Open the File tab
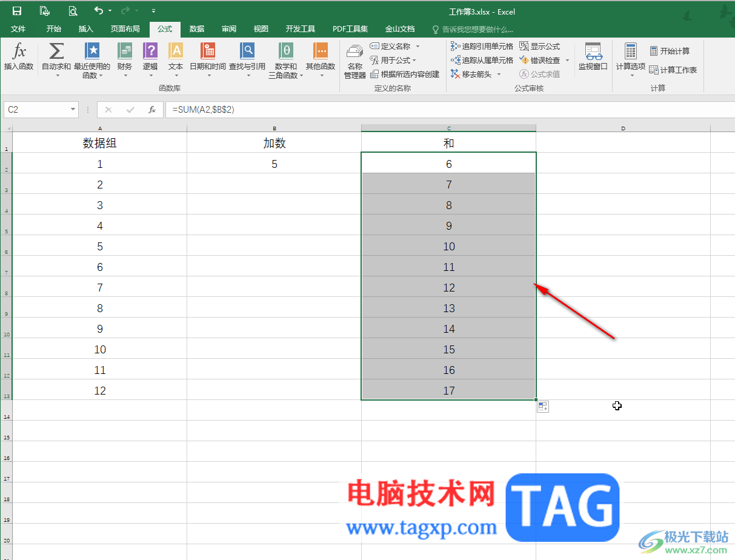This screenshot has height=560, width=735. (x=18, y=28)
